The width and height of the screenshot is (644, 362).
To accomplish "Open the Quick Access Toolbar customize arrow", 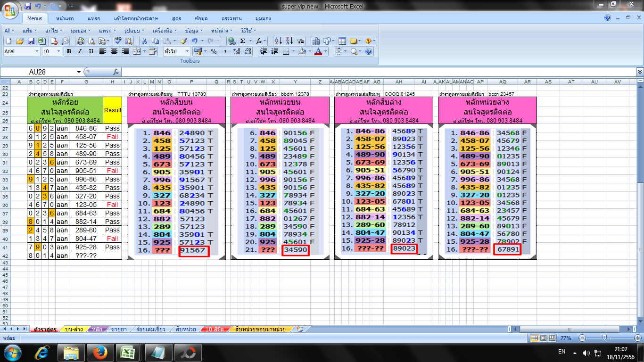I will (x=71, y=7).
